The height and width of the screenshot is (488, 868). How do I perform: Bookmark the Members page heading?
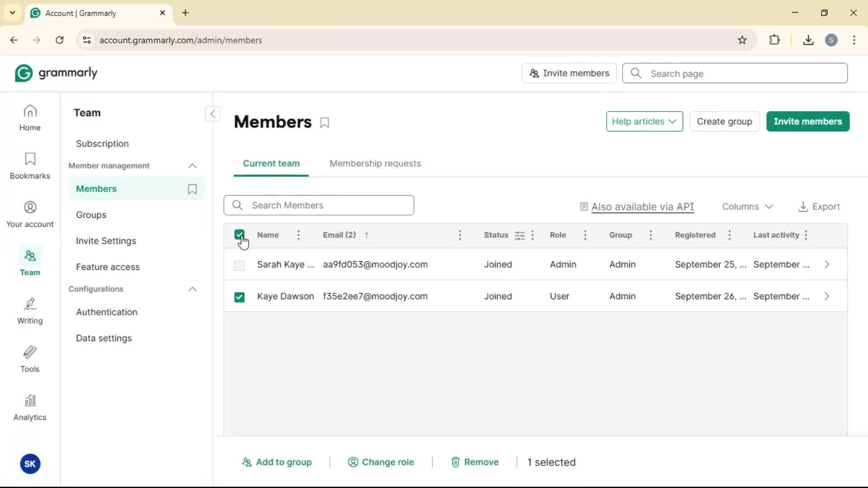tap(325, 122)
